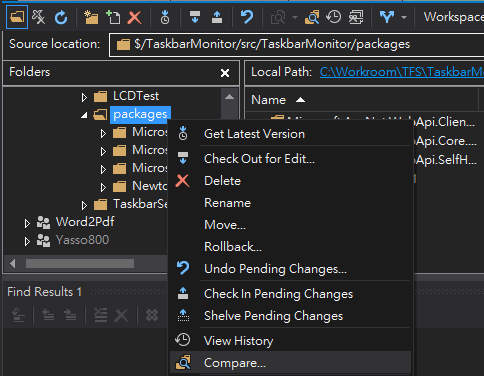Click the folders horizontal scrollbar thumb
Viewport: 484px width, 376px height.
80,264
